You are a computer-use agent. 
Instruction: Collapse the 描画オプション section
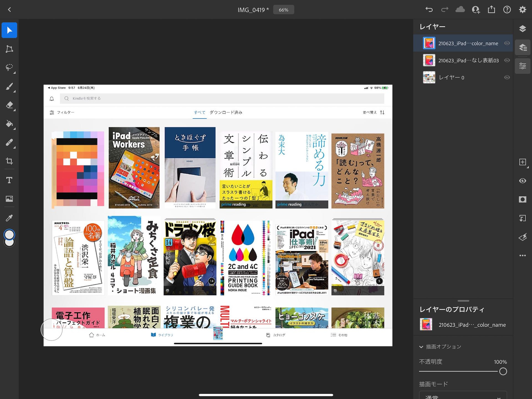tap(421, 346)
